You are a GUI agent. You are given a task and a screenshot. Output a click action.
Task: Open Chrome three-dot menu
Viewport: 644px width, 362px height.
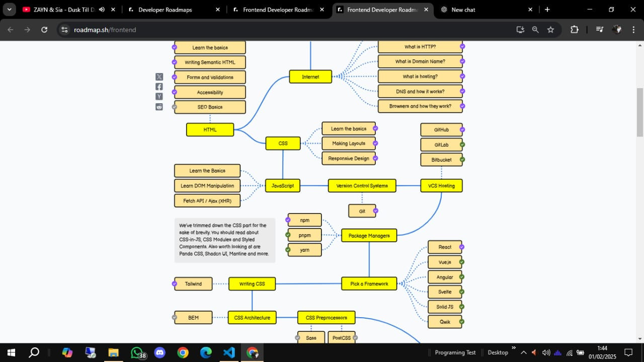[633, 30]
